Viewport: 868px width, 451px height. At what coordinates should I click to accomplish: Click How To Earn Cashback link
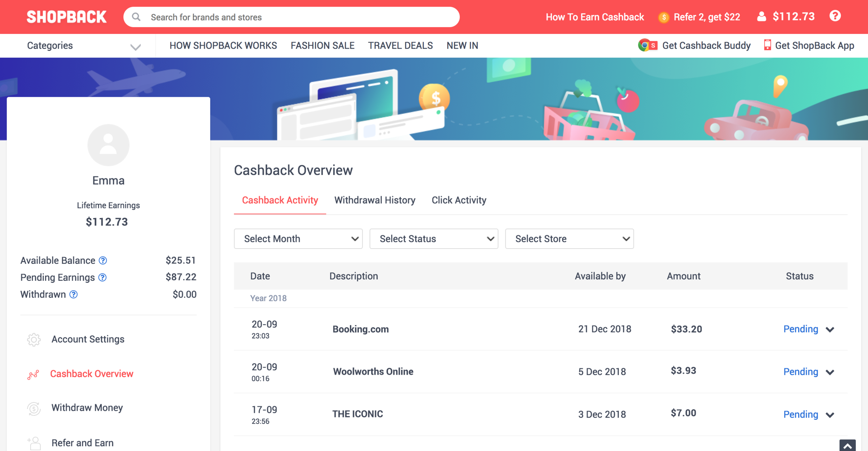pos(595,17)
